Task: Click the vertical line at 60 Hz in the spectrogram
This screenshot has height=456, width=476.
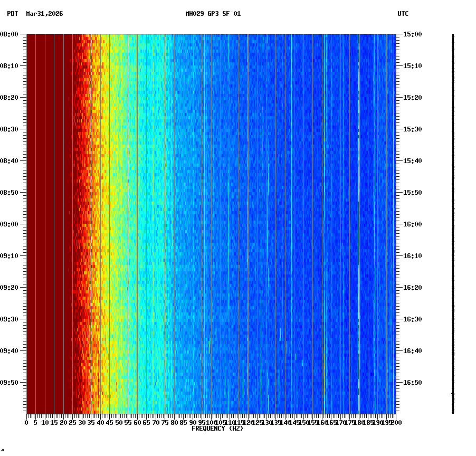Action: [136, 211]
